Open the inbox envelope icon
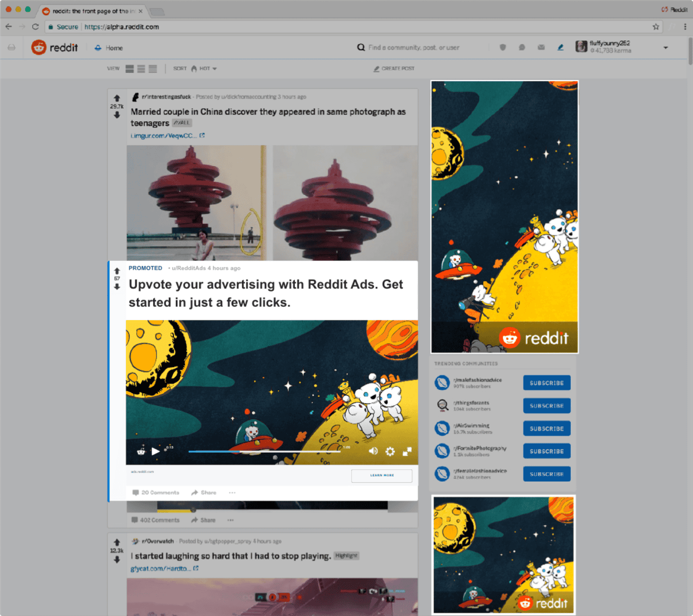693x616 pixels. click(x=541, y=47)
